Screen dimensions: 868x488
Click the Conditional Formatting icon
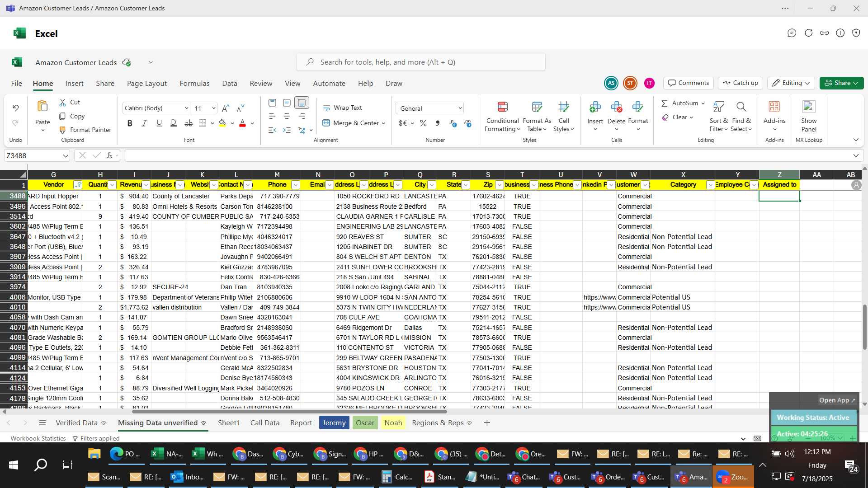(x=502, y=107)
